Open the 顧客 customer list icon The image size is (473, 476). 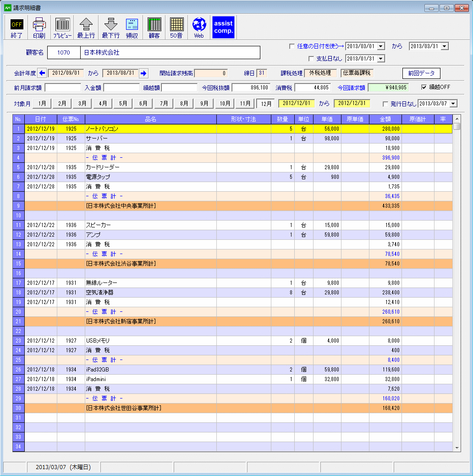(154, 28)
